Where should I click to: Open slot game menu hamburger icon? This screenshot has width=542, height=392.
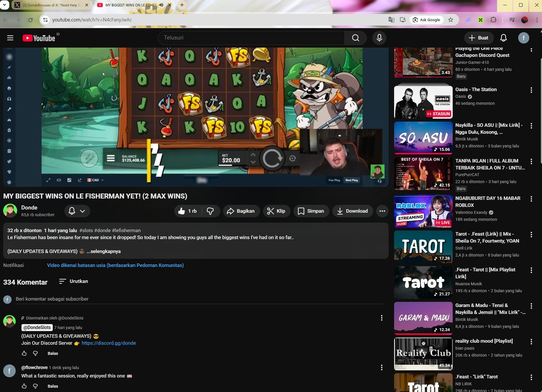coord(111,158)
